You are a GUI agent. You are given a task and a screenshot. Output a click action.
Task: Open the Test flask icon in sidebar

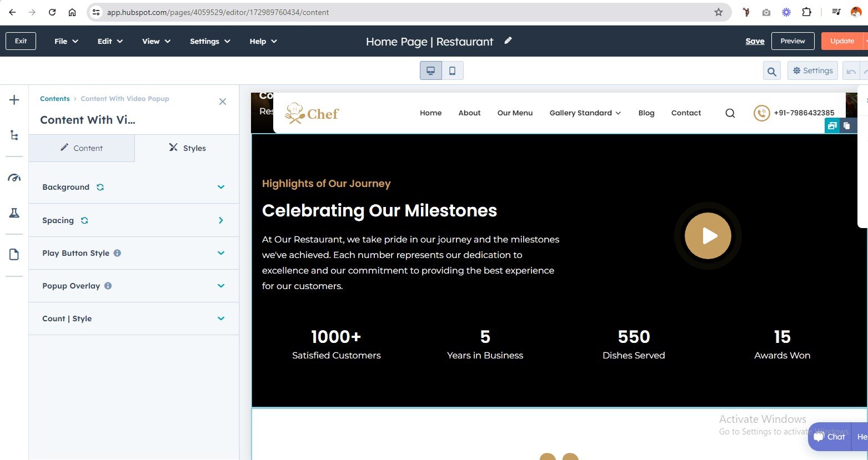click(x=14, y=213)
